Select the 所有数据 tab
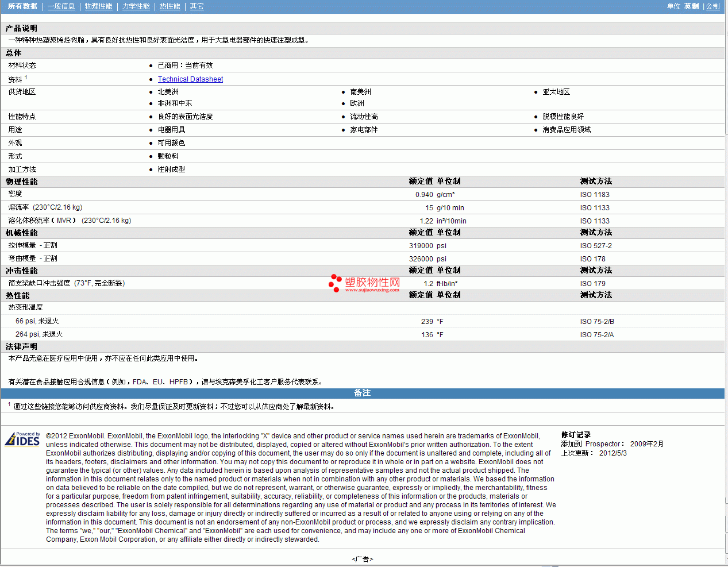 pos(22,6)
